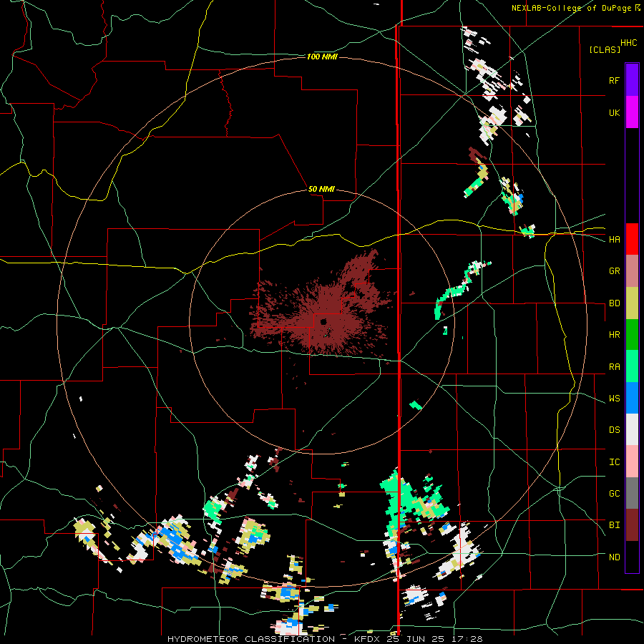
Task: Click the GR legend label
Action: [x=614, y=271]
